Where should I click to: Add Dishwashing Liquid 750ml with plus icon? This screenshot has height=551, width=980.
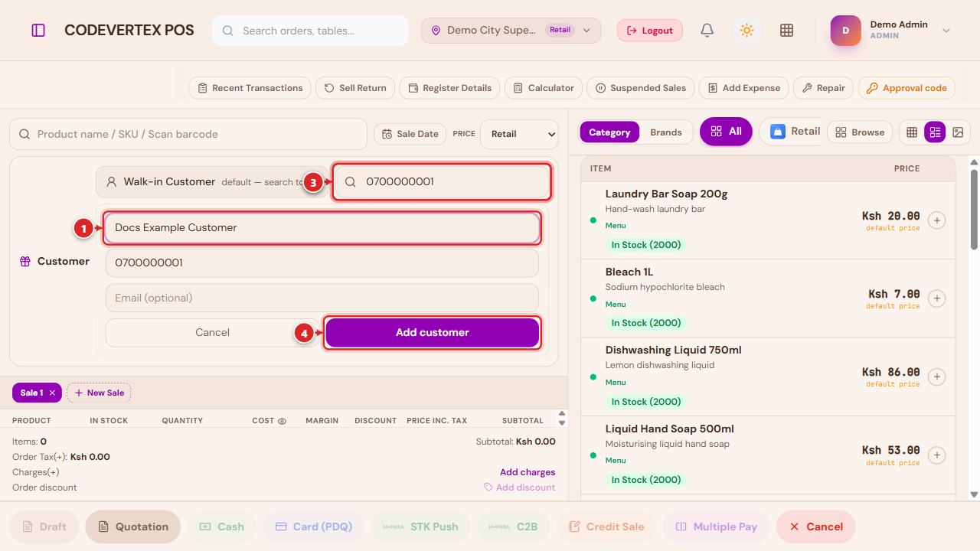tap(936, 377)
